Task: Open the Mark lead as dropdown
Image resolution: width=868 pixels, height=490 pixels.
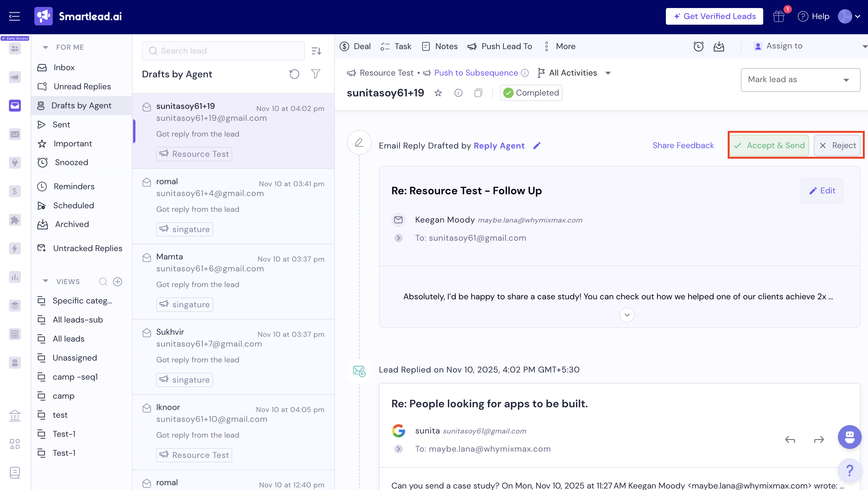Action: coord(800,80)
